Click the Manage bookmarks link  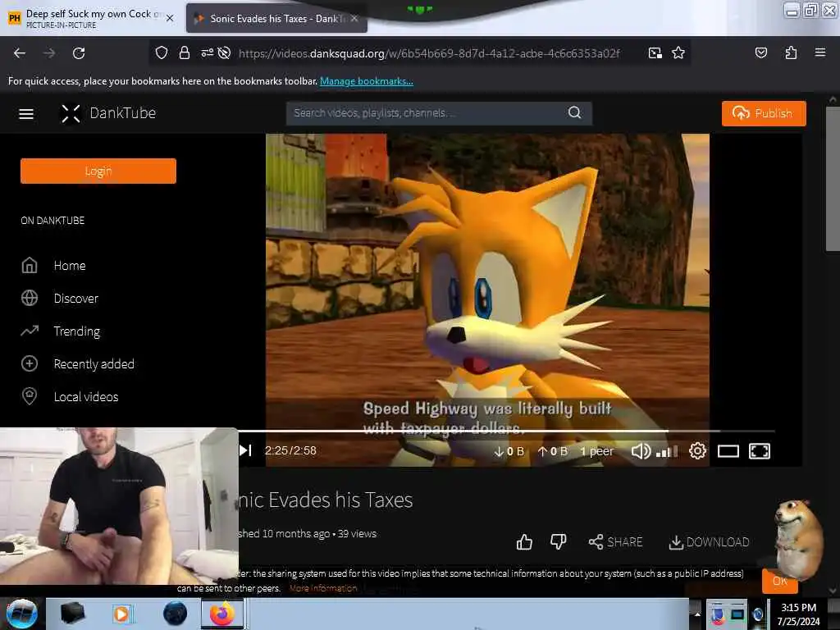tap(367, 81)
